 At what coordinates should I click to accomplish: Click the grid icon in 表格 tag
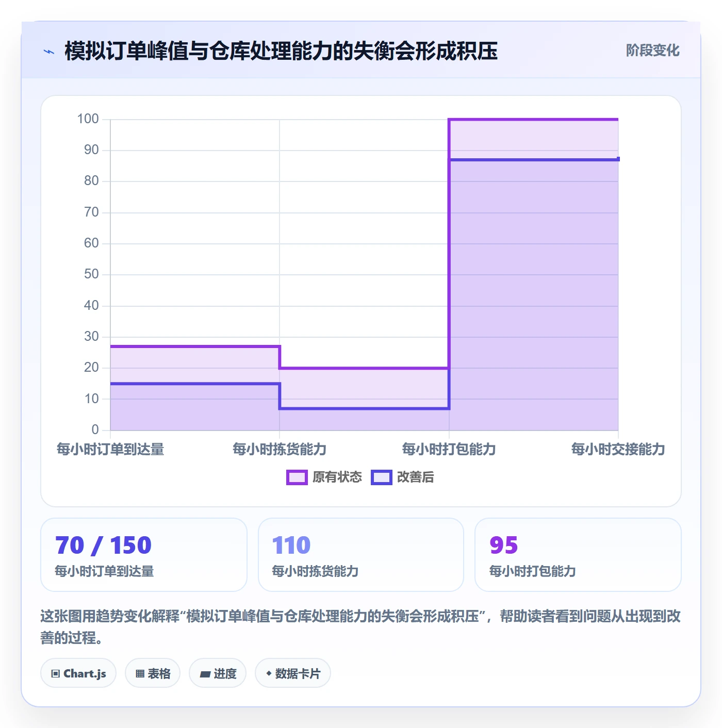(140, 674)
